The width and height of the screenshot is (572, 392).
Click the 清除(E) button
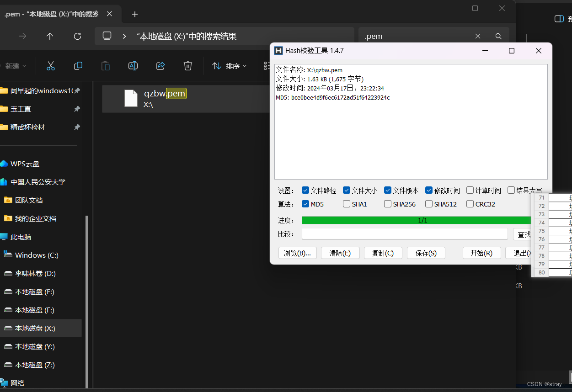click(340, 253)
